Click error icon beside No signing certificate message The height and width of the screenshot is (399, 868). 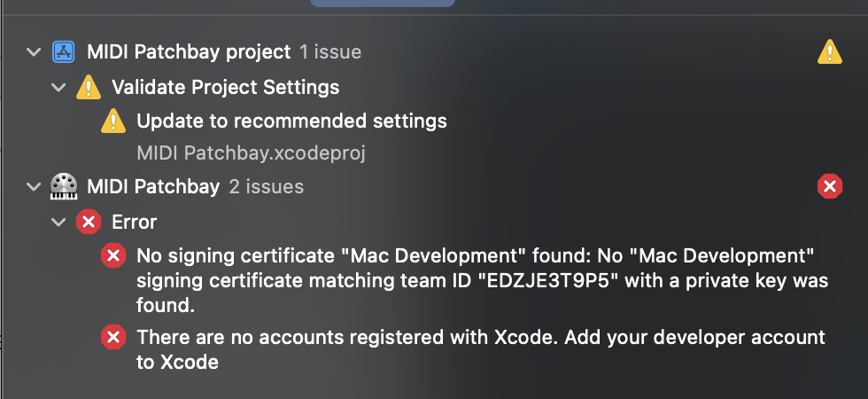pos(112,256)
